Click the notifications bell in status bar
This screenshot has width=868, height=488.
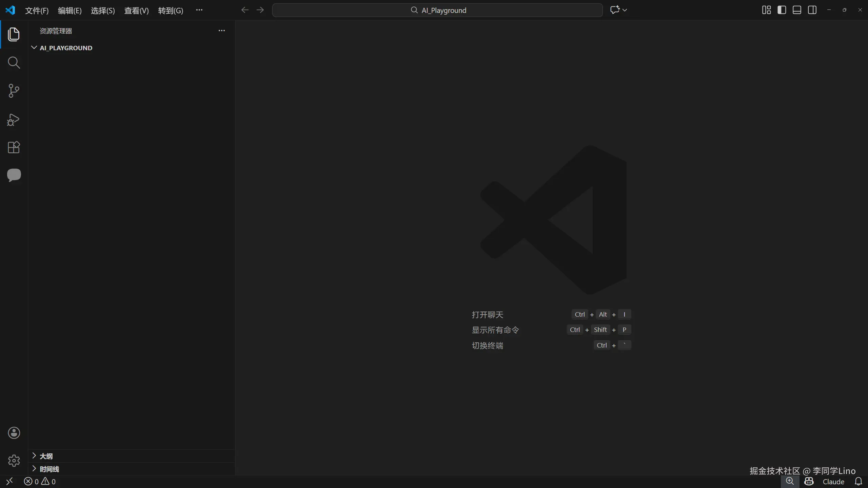tap(858, 482)
